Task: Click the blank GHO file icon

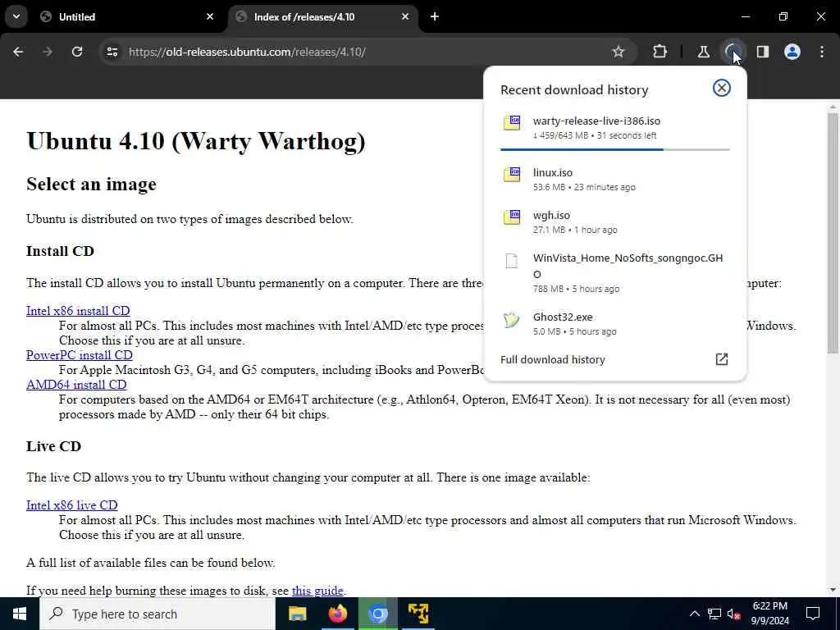Action: (512, 260)
